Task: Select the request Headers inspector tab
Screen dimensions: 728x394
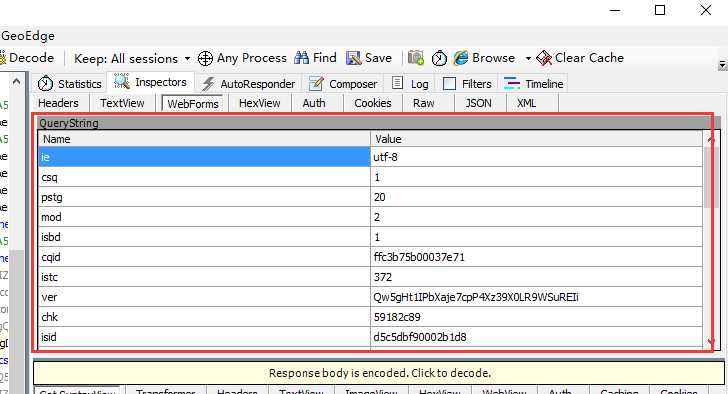Action: [x=58, y=103]
